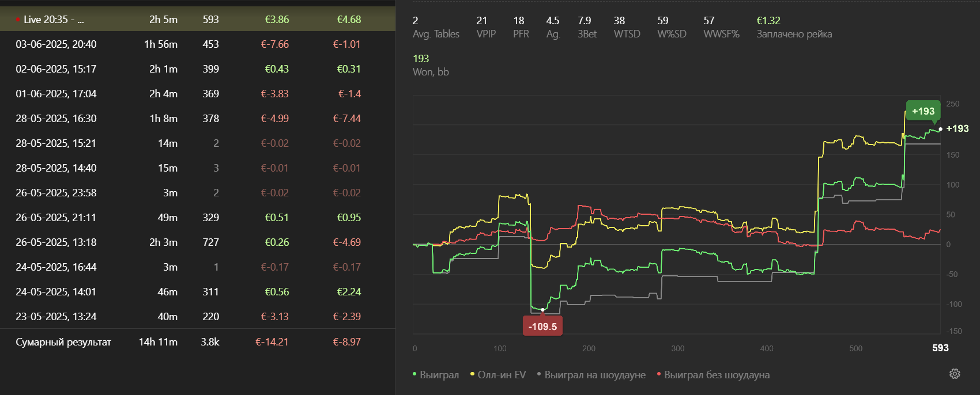Screen dimensions: 980x395
Task: Click the €-4.99 result value
Action: pyautogui.click(x=274, y=118)
